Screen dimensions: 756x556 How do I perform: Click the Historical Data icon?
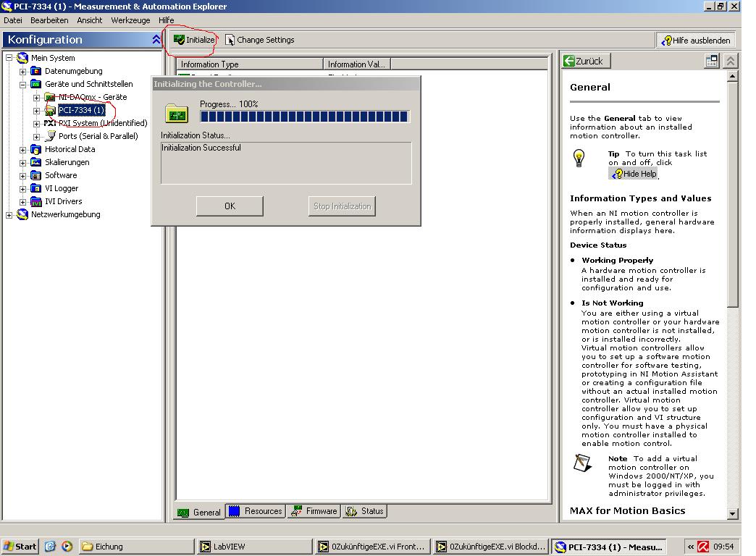coord(36,149)
